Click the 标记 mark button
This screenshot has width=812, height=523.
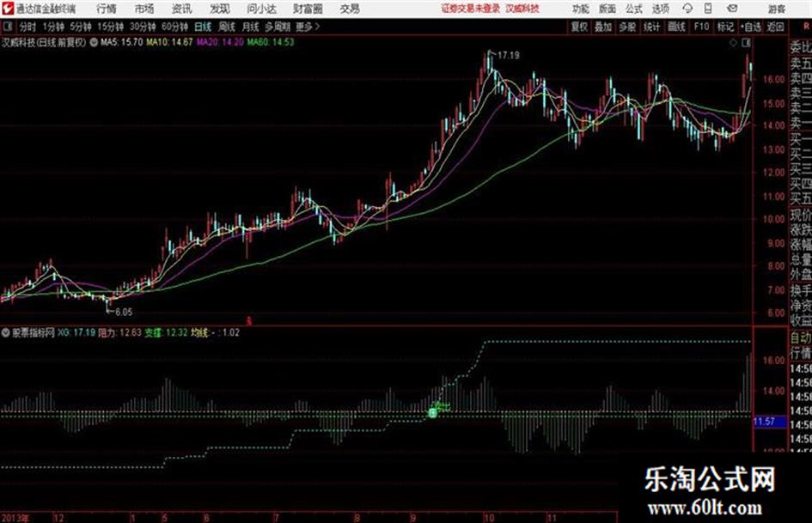click(725, 27)
